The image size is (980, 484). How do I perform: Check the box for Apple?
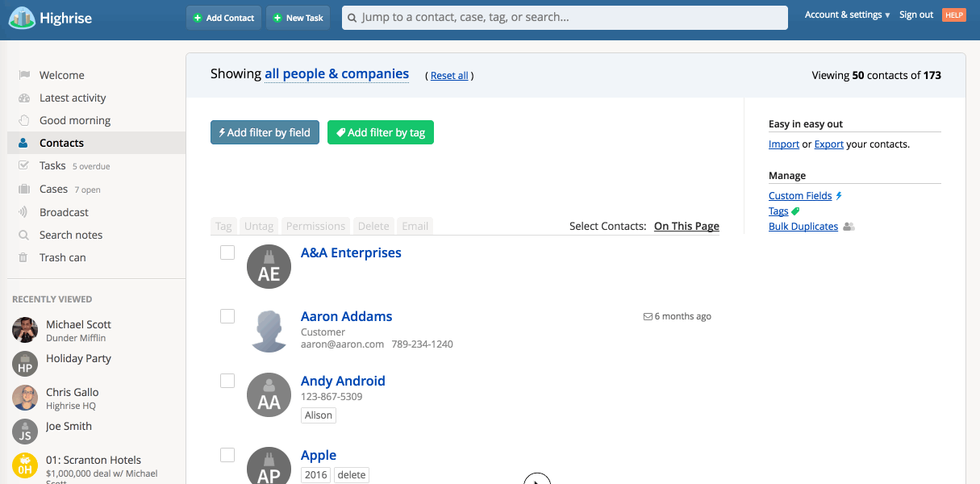[227, 455]
